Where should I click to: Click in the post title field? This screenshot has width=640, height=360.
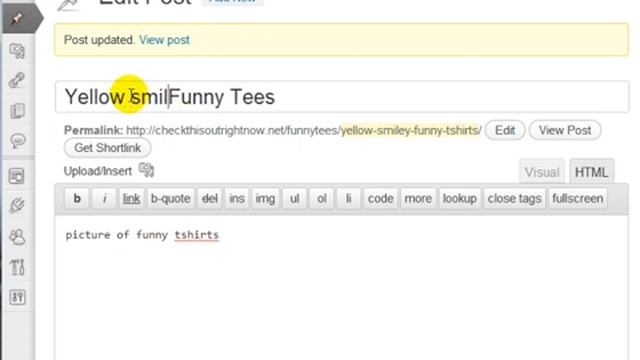click(x=342, y=97)
